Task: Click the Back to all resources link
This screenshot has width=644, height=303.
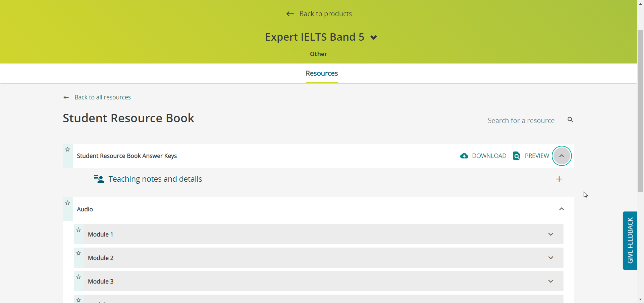Action: [102, 97]
